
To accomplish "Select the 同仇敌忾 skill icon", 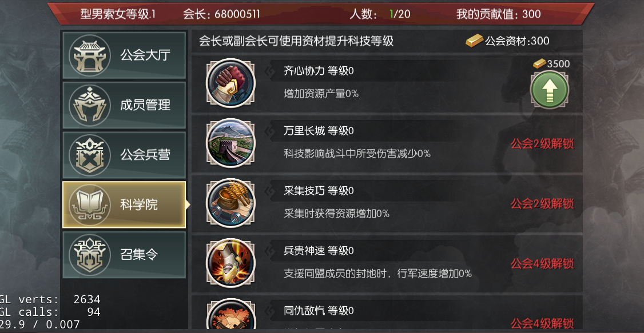I will (230, 315).
